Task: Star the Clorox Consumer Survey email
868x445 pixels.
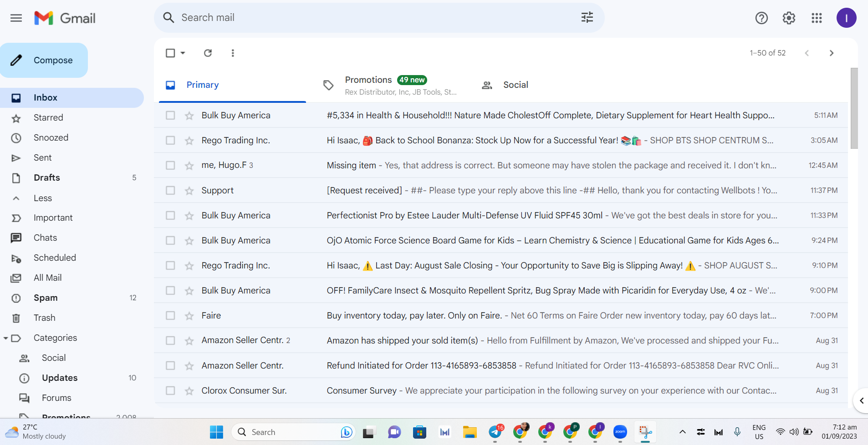Action: click(189, 391)
